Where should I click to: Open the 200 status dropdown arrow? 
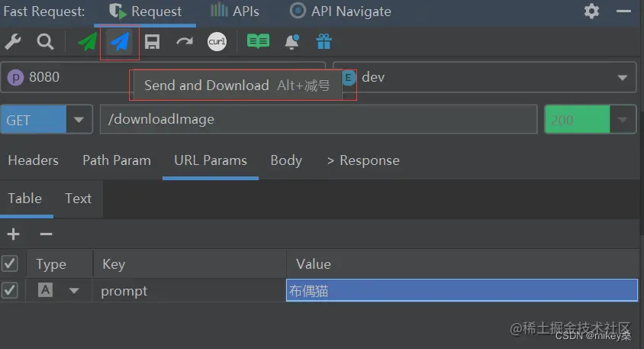(x=622, y=120)
